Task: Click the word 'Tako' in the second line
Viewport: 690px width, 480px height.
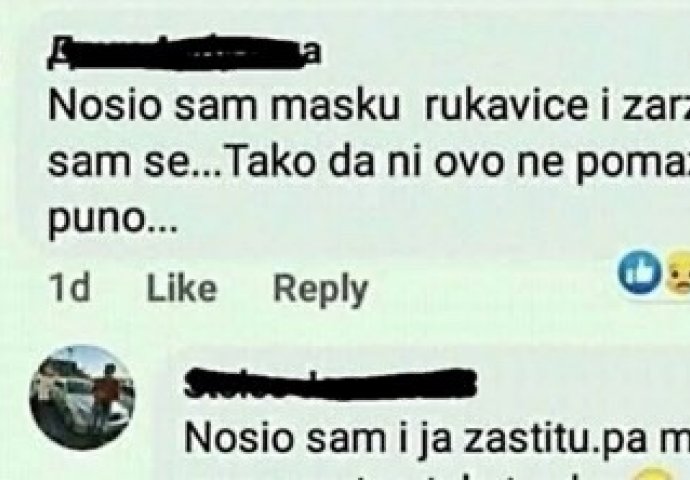Action: pos(270,163)
